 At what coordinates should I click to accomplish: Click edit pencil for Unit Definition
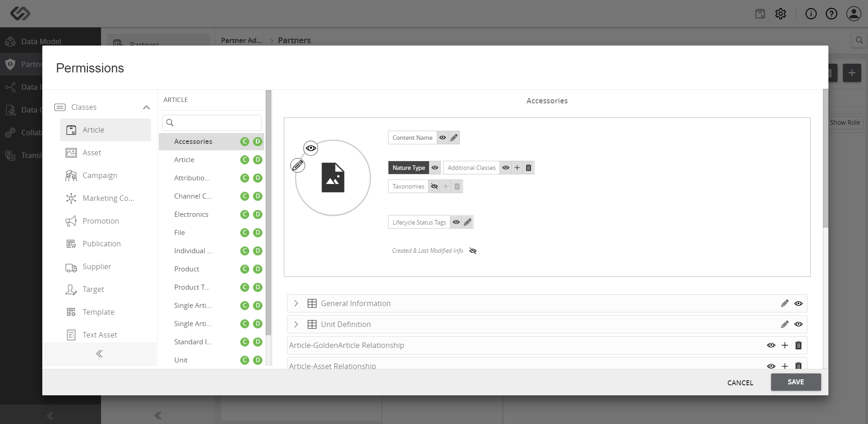click(785, 324)
